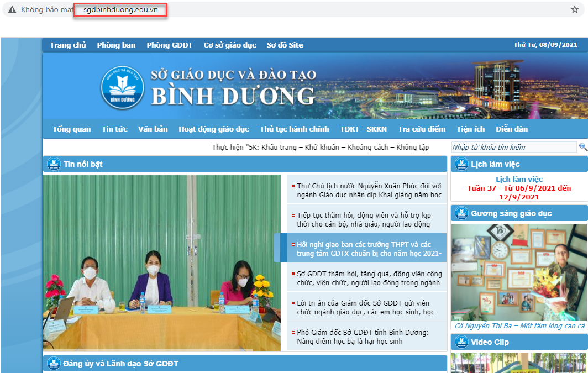Open the 'Trang chủ' top menu item
Screen dimensions: 588x373
click(68, 45)
